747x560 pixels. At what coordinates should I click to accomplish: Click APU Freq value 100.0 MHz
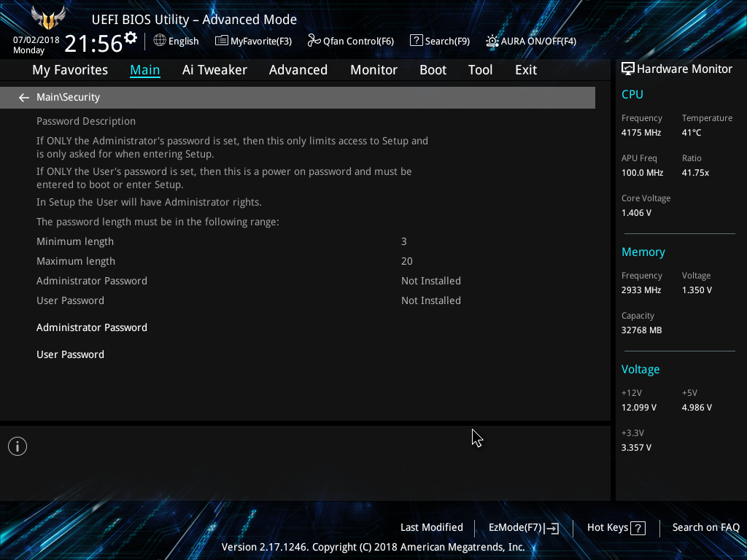[642, 173]
